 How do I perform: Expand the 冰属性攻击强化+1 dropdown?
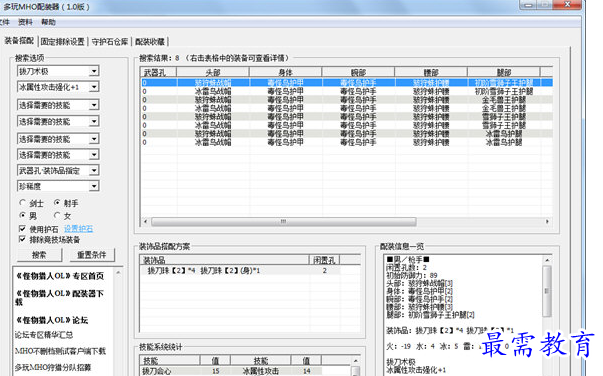tap(94, 87)
